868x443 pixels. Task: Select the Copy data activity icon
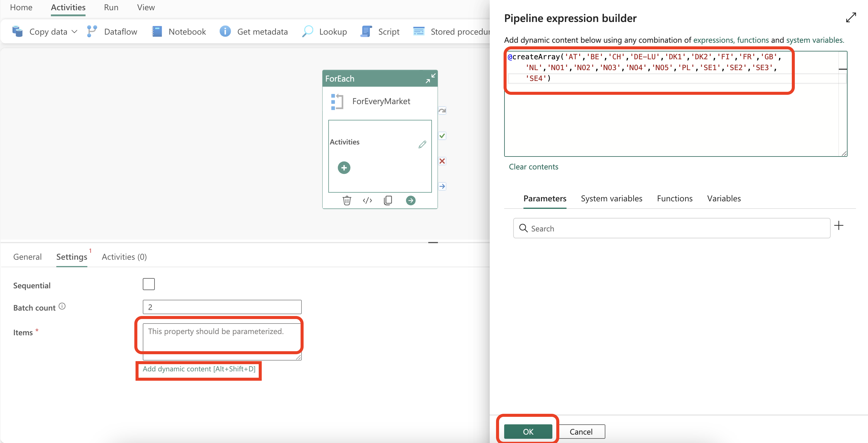pos(17,31)
